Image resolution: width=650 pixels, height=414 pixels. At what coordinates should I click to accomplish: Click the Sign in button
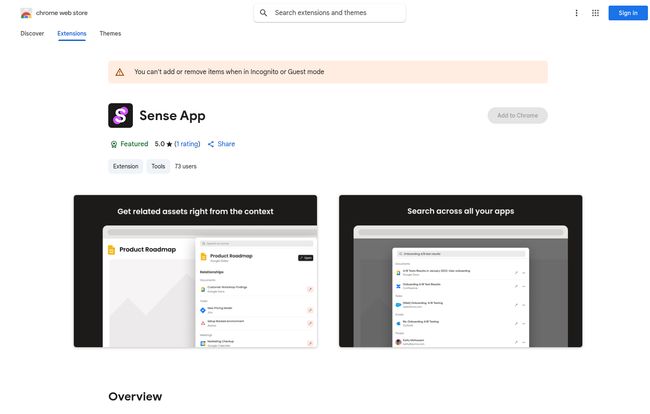pos(628,13)
